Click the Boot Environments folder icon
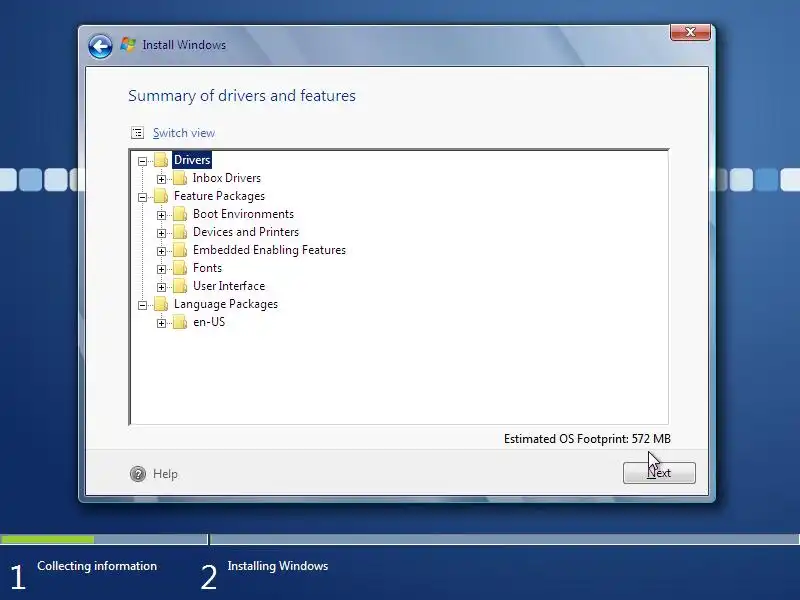The width and height of the screenshot is (800, 600). pos(180,214)
